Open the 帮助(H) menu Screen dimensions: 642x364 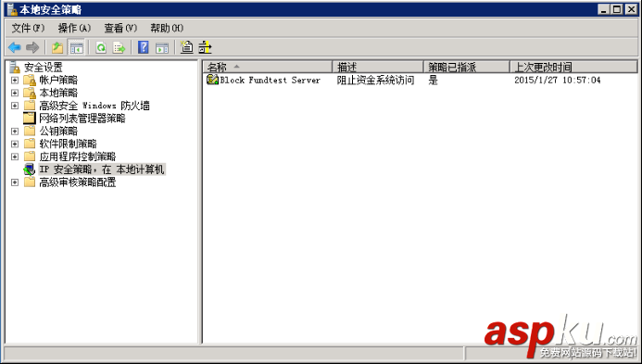pyautogui.click(x=167, y=28)
